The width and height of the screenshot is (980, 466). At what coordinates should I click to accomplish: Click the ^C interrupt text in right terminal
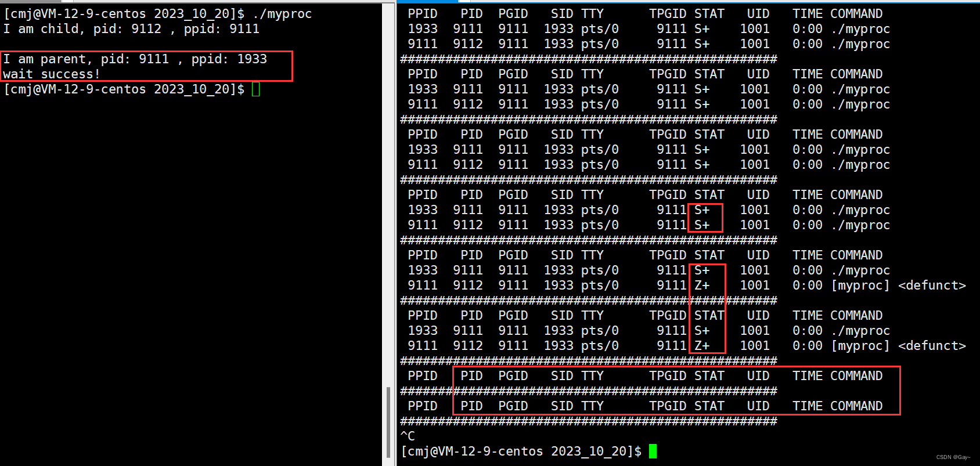tap(408, 436)
